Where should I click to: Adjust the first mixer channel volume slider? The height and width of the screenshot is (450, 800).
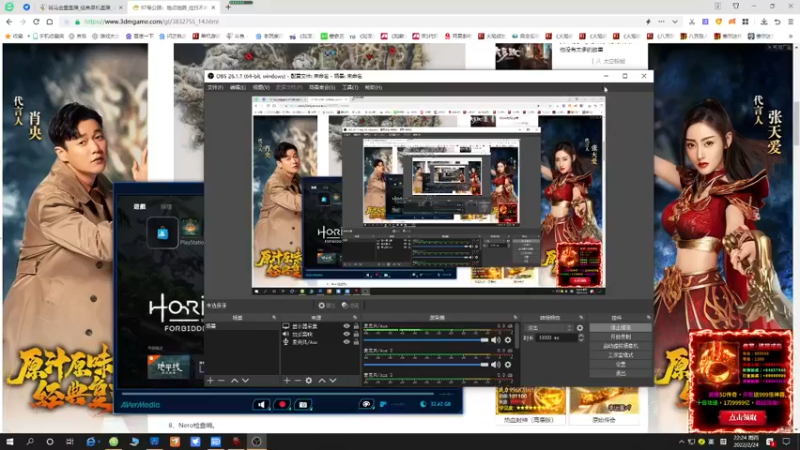(426, 340)
